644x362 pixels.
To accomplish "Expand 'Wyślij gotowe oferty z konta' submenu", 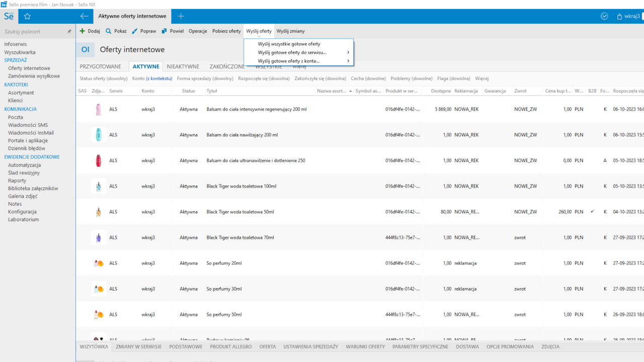I will (348, 61).
